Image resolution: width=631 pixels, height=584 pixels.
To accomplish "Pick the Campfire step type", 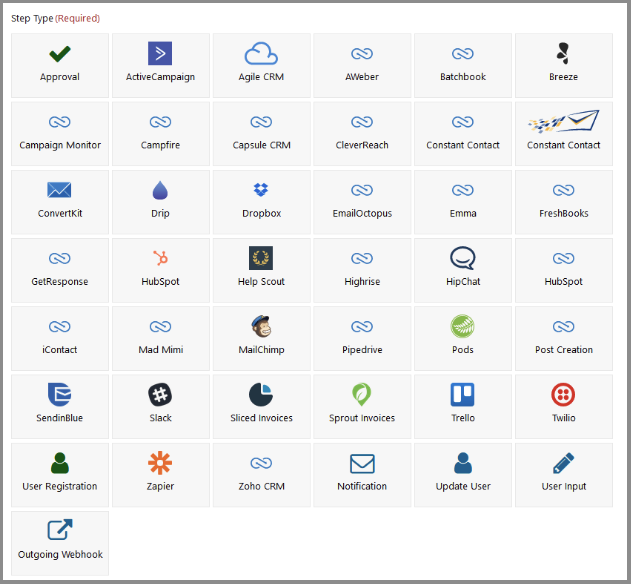I will click(161, 134).
